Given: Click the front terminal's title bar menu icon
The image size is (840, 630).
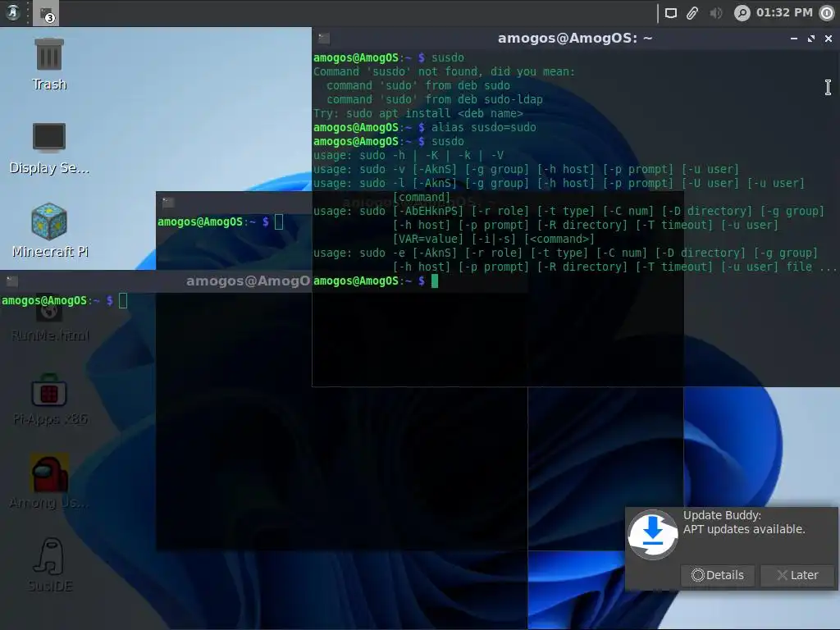Looking at the screenshot, I should click(323, 38).
